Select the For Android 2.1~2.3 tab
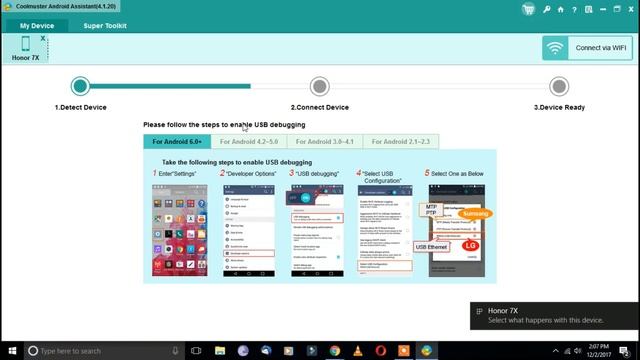 tap(401, 142)
